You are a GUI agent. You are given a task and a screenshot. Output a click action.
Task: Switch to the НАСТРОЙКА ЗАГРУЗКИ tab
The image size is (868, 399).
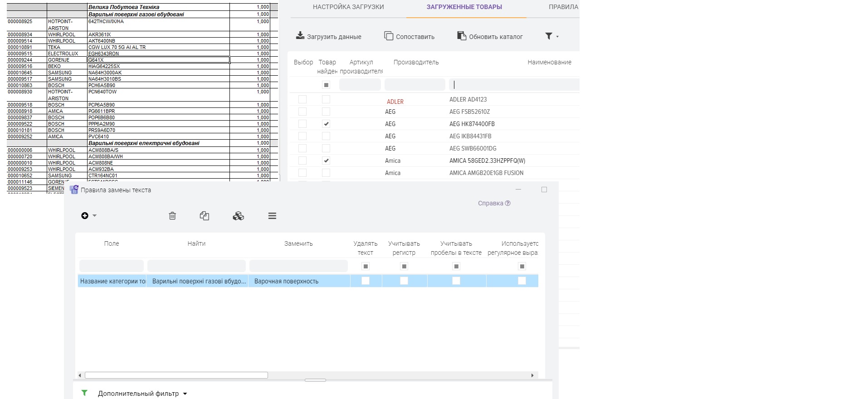pyautogui.click(x=348, y=7)
